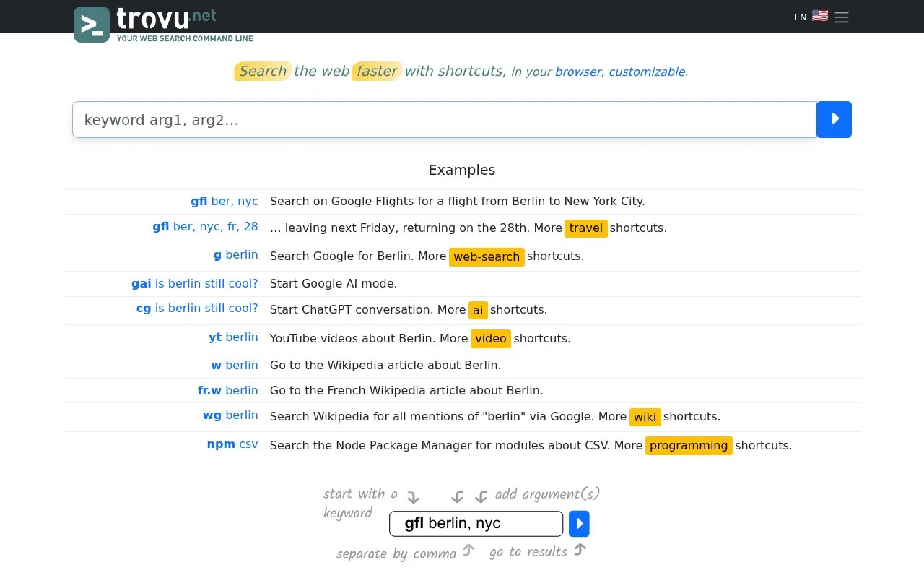
Task: Focus the keyword search input field
Action: pyautogui.click(x=445, y=119)
